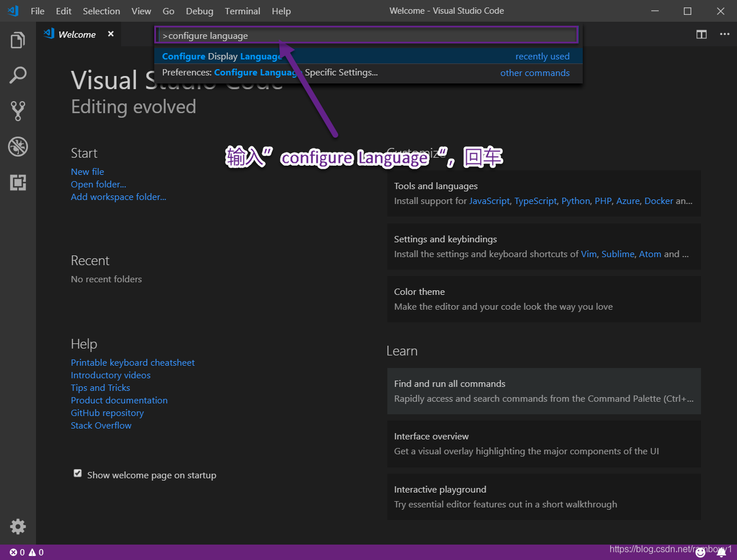737x560 pixels.
Task: Click the feedback smiley in status bar
Action: pos(700,553)
